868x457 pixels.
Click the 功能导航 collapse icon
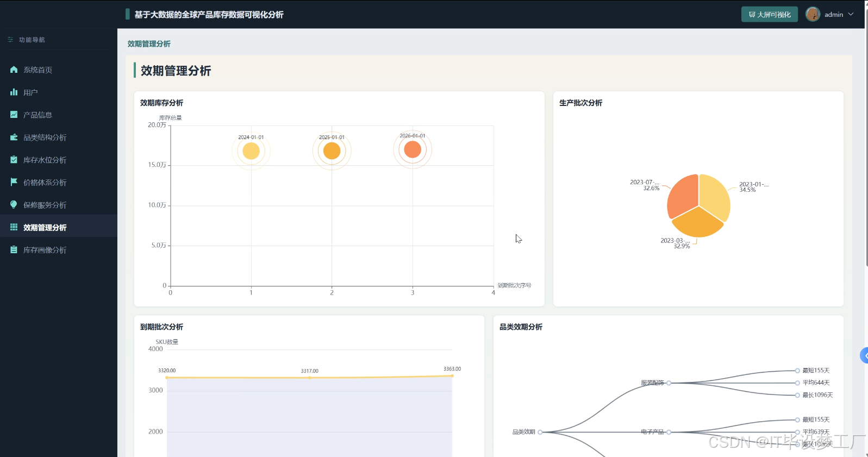pos(10,40)
